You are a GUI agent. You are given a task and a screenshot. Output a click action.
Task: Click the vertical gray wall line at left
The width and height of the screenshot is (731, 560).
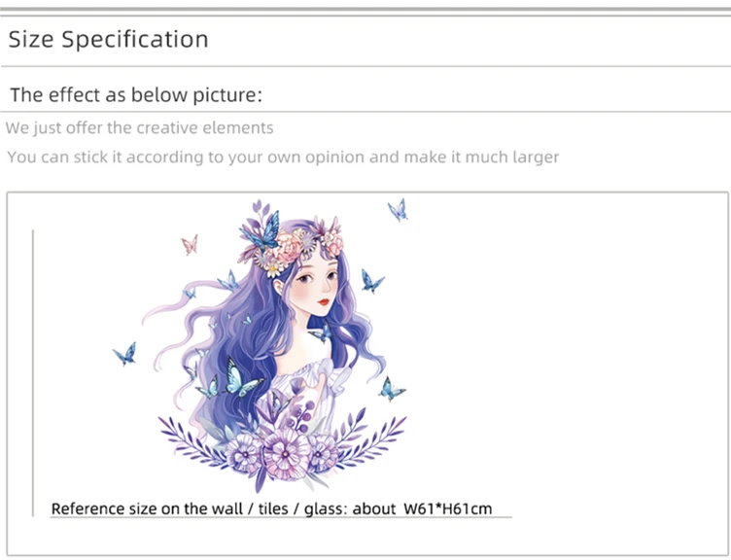tap(33, 373)
